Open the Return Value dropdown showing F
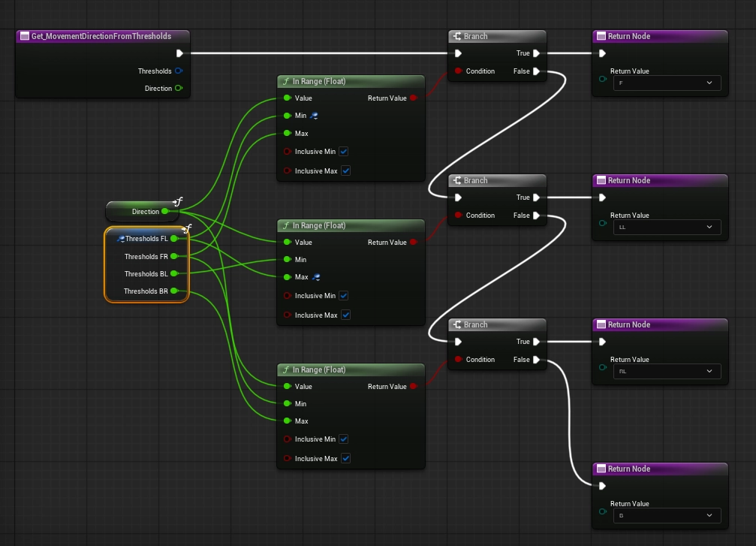The image size is (756, 546). [x=667, y=83]
